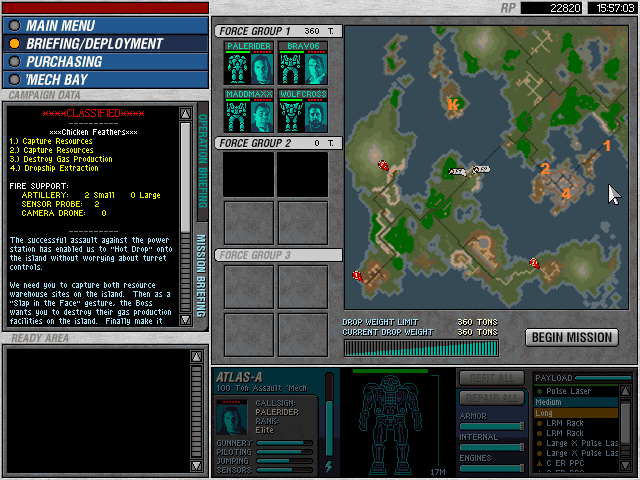640x480 pixels.
Task: Click red drop marker on western mountain
Action: click(x=383, y=165)
